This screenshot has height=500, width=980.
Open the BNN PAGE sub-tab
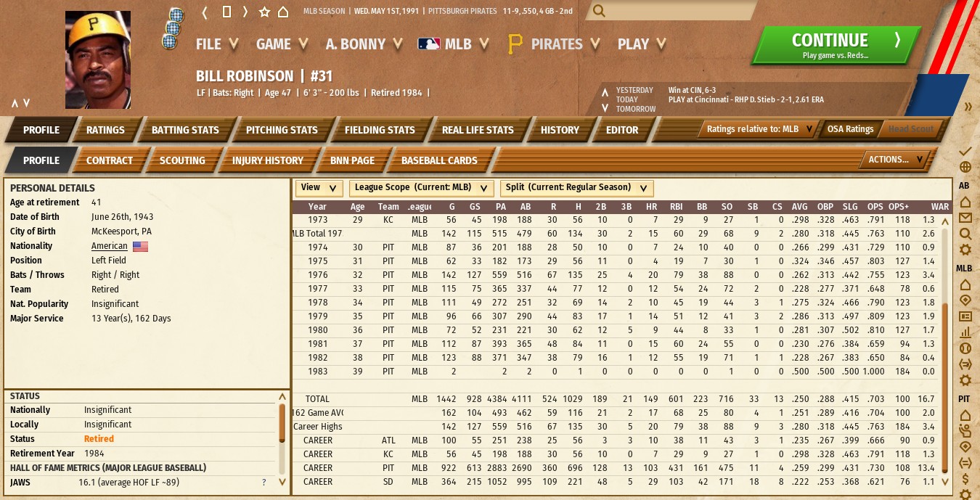[352, 160]
